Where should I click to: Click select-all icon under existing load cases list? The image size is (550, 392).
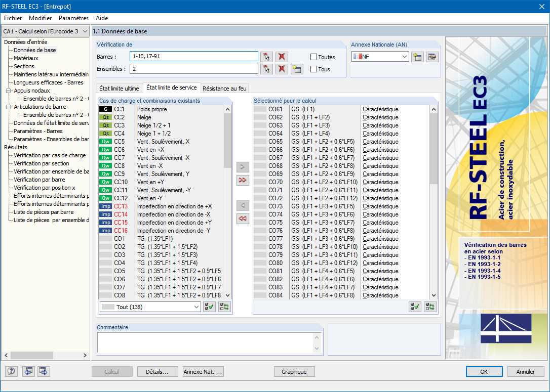209,307
